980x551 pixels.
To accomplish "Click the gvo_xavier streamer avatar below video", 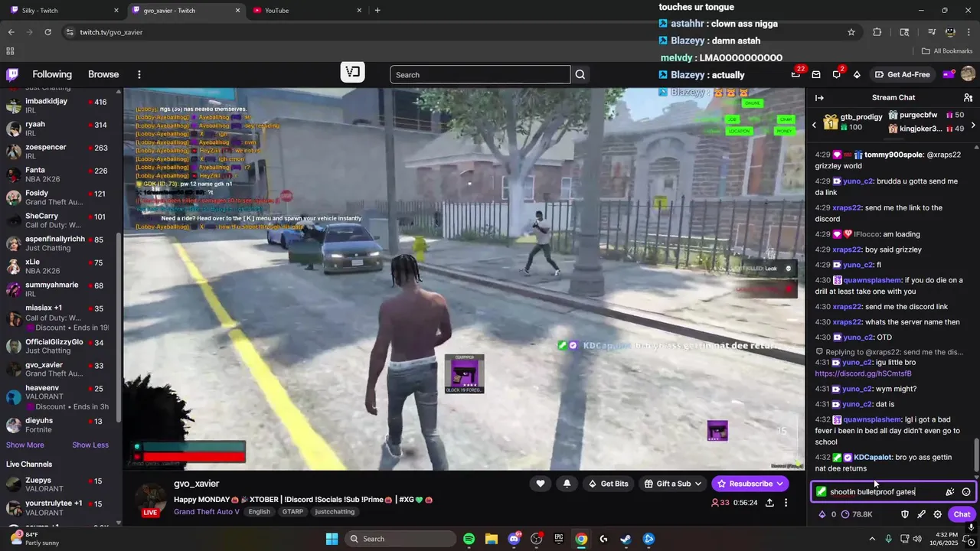I will tap(151, 499).
